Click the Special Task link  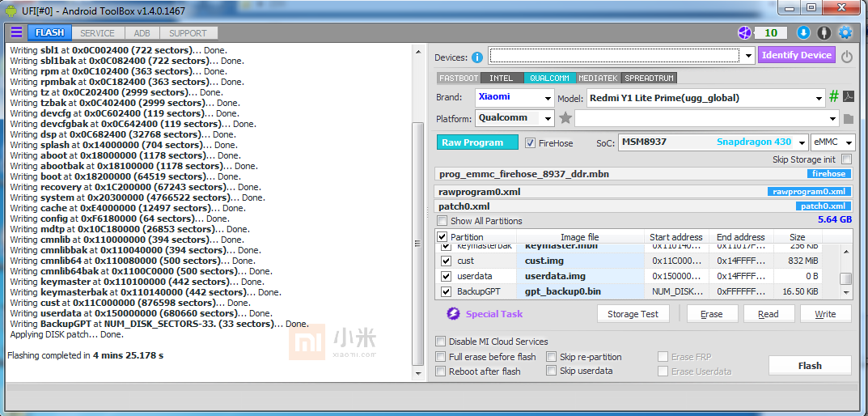[494, 314]
